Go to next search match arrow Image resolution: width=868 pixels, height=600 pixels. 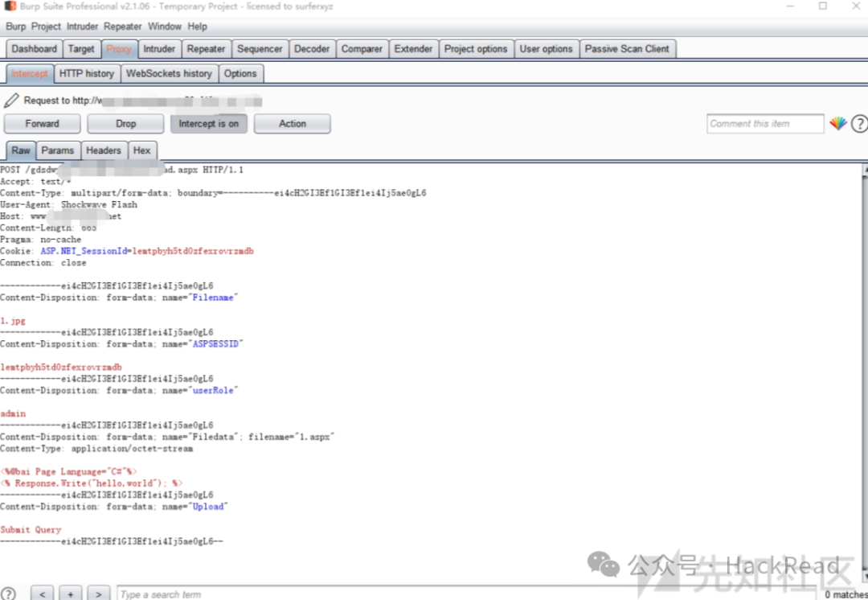pyautogui.click(x=99, y=594)
